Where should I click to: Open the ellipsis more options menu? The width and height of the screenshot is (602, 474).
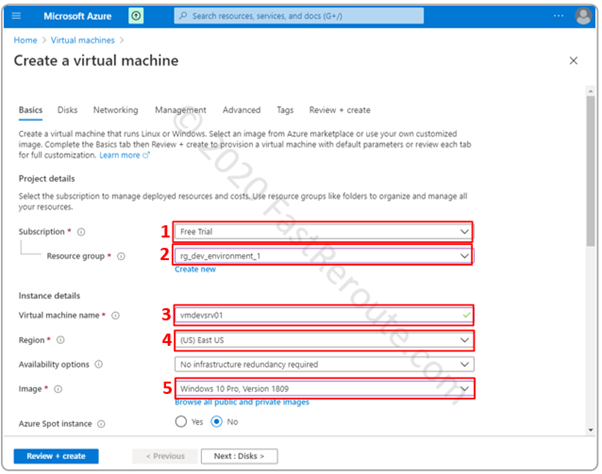[x=559, y=16]
